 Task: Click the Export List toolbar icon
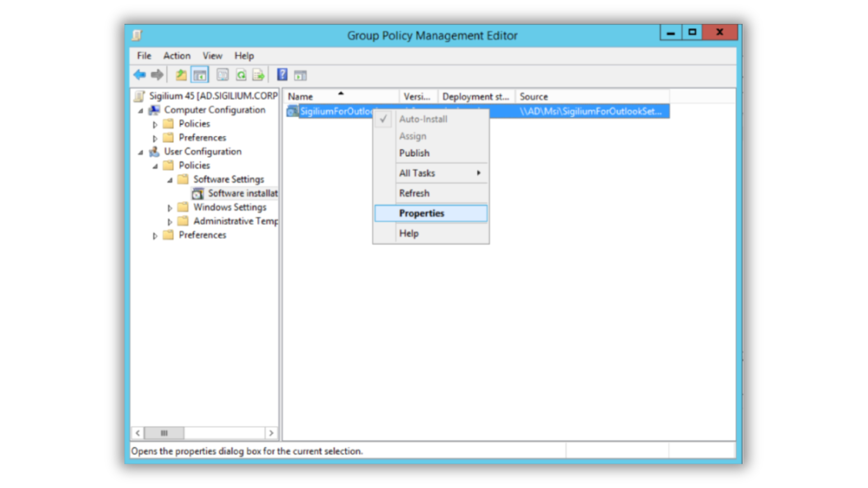[x=259, y=75]
